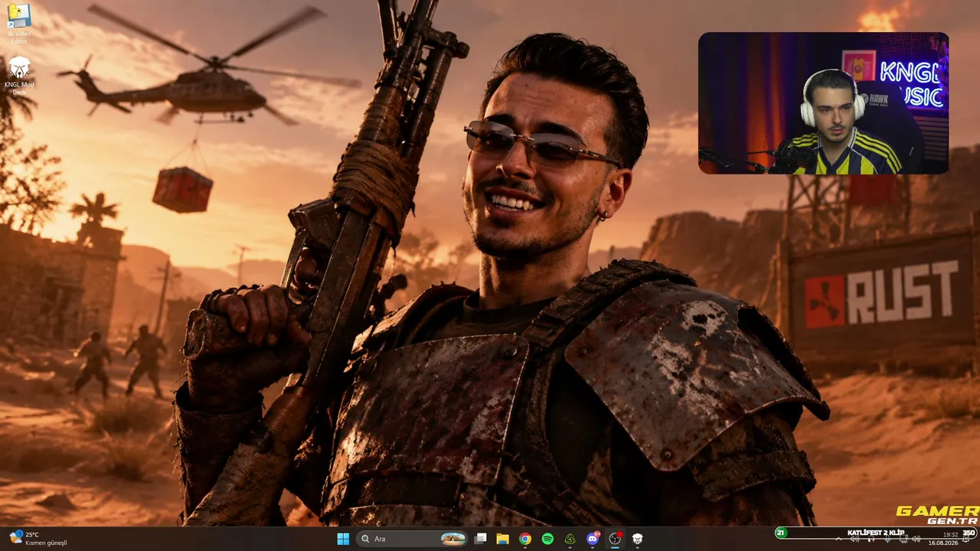Switch to OBS Studio in the taskbar

point(615,539)
